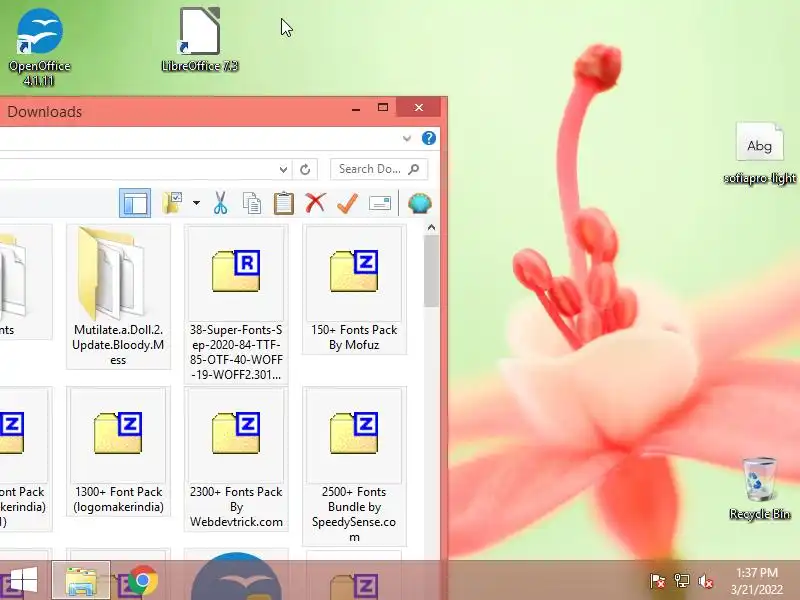Select the 2500+ Fonts Bundle by SpeedySense.com archive
The height and width of the screenshot is (600, 800).
tap(354, 466)
